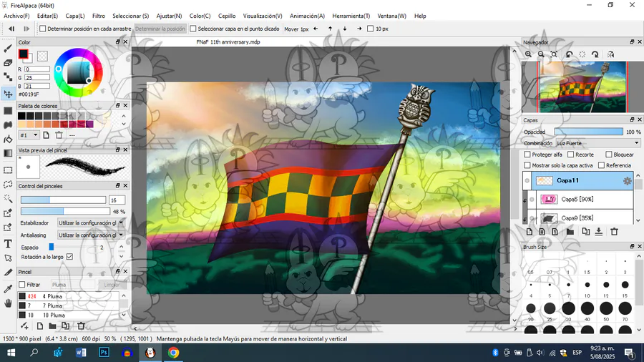The height and width of the screenshot is (362, 644).
Task: Add new brush page icon in Pincel
Action: pos(40,326)
